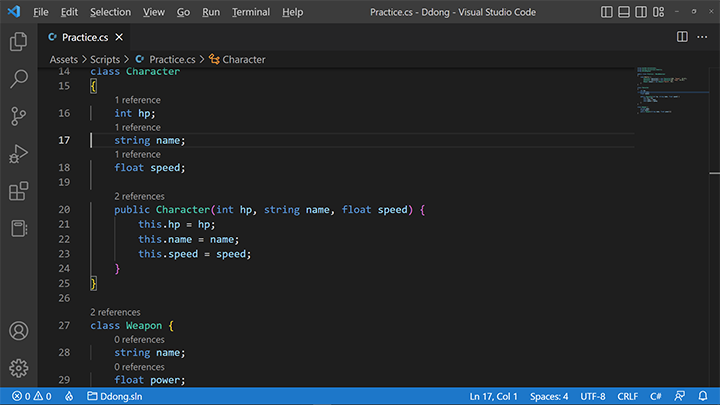Change indentation via Spaces: 4

[x=549, y=396]
